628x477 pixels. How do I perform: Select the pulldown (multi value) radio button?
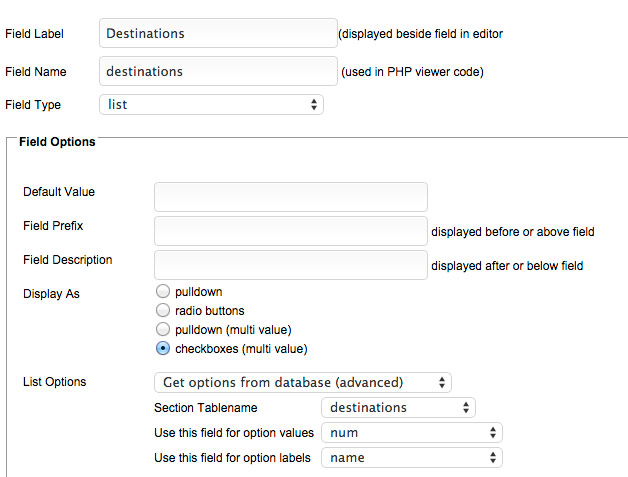[x=163, y=329]
